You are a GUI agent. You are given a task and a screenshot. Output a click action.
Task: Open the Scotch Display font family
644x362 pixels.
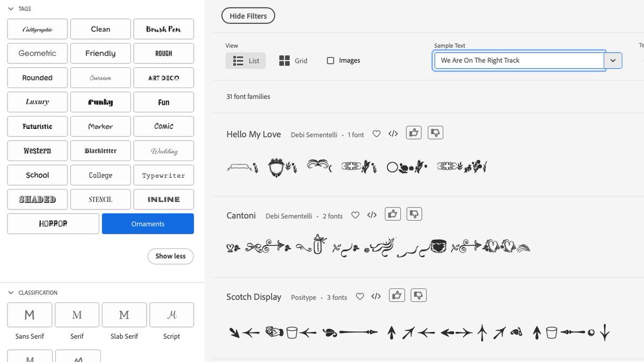(x=254, y=297)
